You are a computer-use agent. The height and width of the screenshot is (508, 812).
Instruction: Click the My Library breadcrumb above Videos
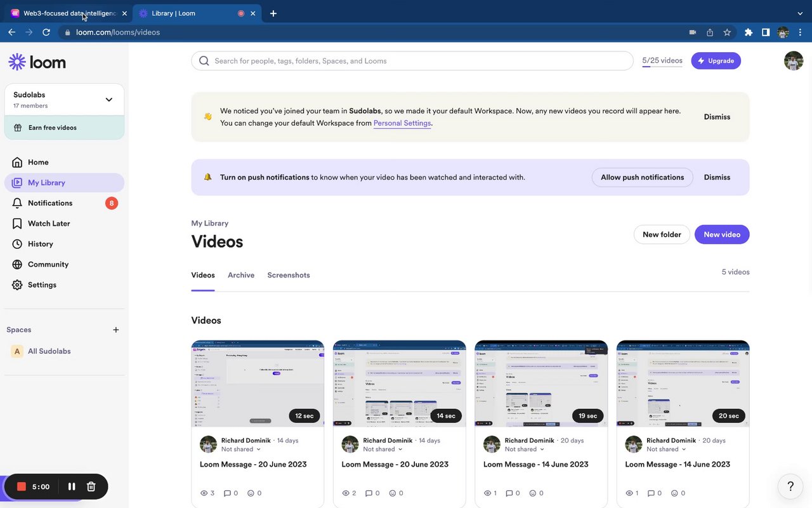(x=210, y=224)
